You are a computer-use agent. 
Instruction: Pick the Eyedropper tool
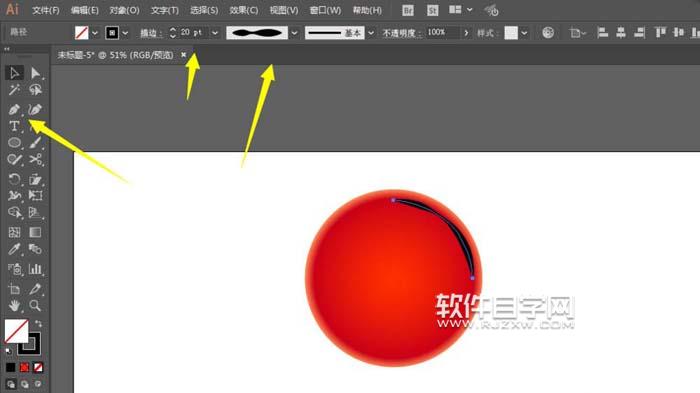coord(14,249)
